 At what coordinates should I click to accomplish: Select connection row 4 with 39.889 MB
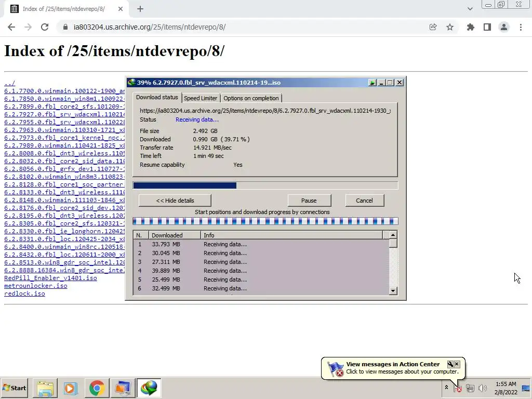tap(261, 271)
